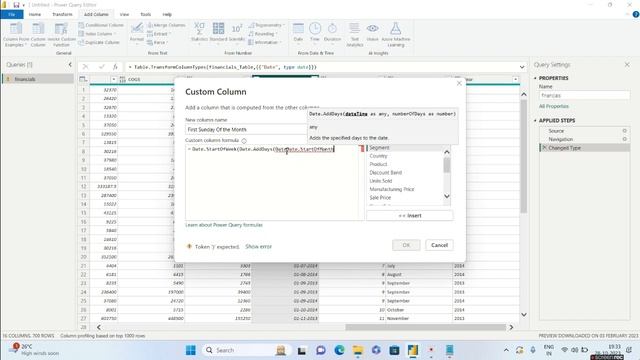Open the Extract dropdown in ribbon
This screenshot has height=360, width=640.
(160, 34)
